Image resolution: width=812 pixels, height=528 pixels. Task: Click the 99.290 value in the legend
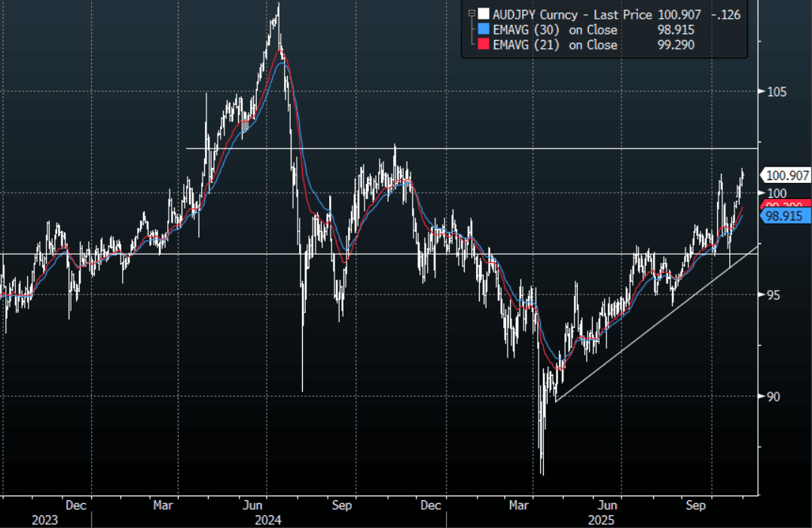click(676, 45)
